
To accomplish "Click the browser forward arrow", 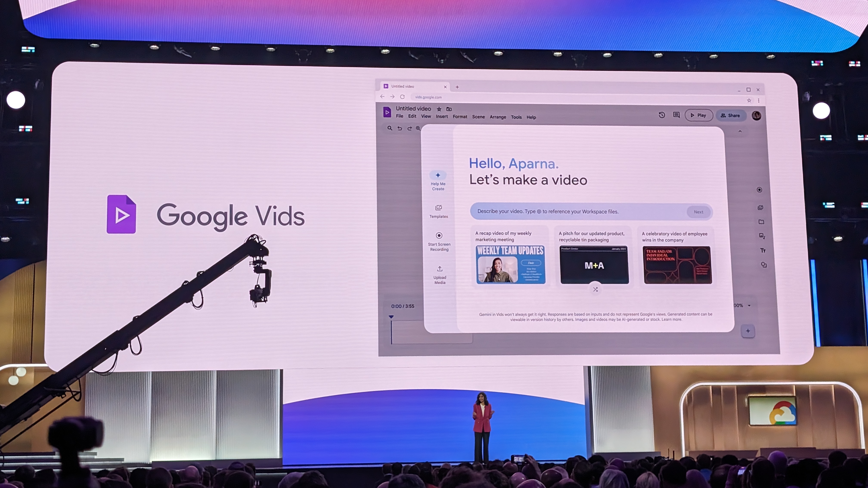I will [x=392, y=97].
